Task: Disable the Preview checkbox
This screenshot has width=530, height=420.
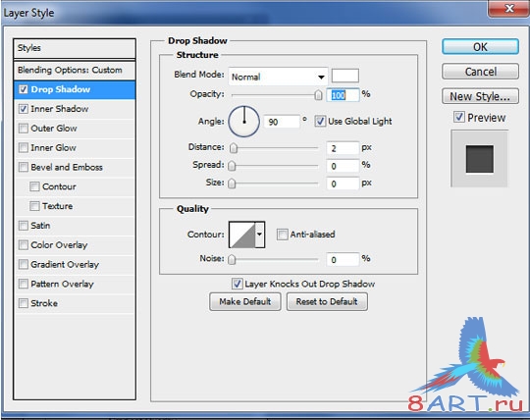Action: pos(458,117)
